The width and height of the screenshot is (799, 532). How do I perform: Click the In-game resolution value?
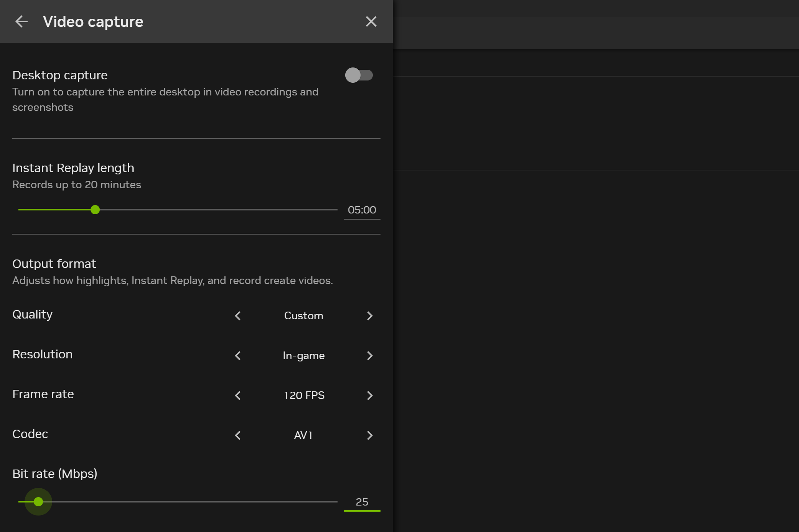point(303,356)
